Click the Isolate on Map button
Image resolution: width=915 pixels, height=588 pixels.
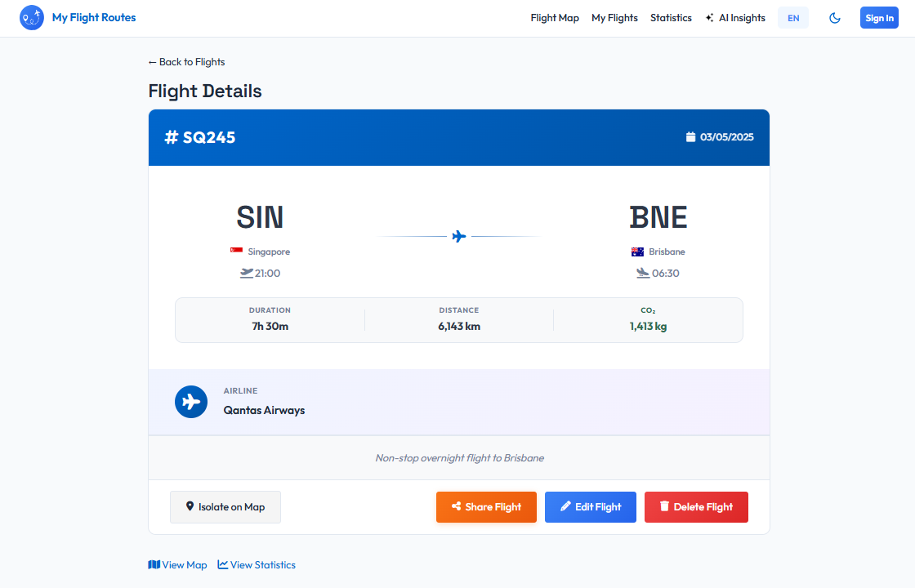(225, 507)
